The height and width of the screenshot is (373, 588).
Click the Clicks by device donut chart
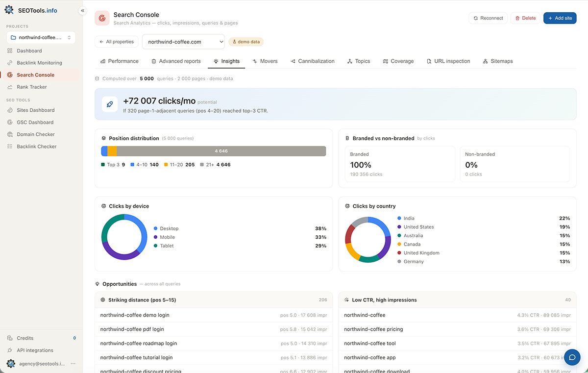(x=124, y=237)
